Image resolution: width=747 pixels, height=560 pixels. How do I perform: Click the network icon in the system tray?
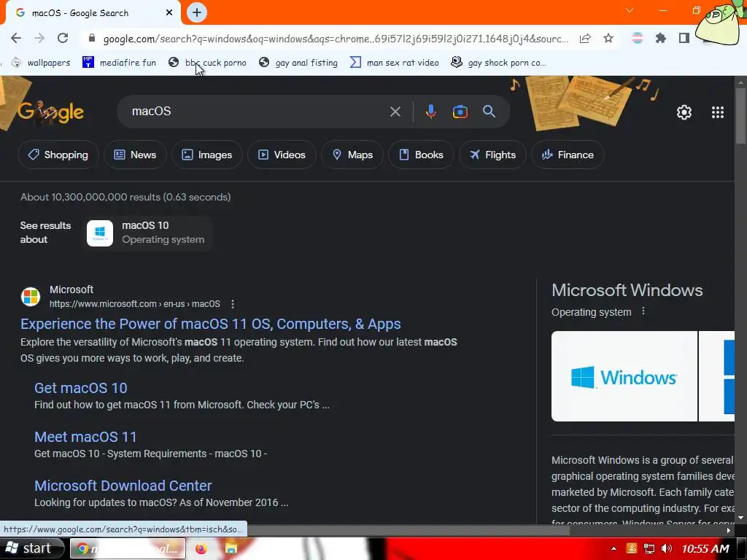pos(649,548)
